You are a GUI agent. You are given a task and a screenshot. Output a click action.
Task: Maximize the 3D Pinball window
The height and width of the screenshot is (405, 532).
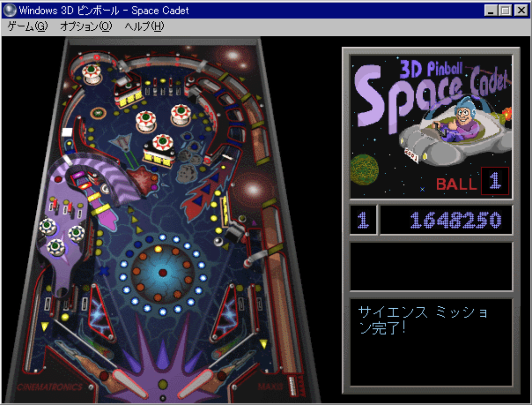pos(505,10)
